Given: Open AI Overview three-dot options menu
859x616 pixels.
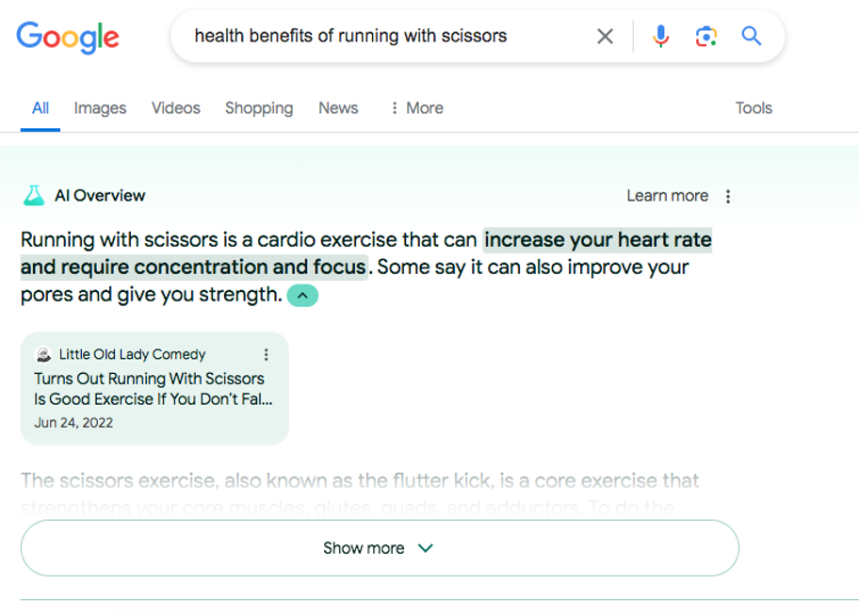Looking at the screenshot, I should point(728,196).
